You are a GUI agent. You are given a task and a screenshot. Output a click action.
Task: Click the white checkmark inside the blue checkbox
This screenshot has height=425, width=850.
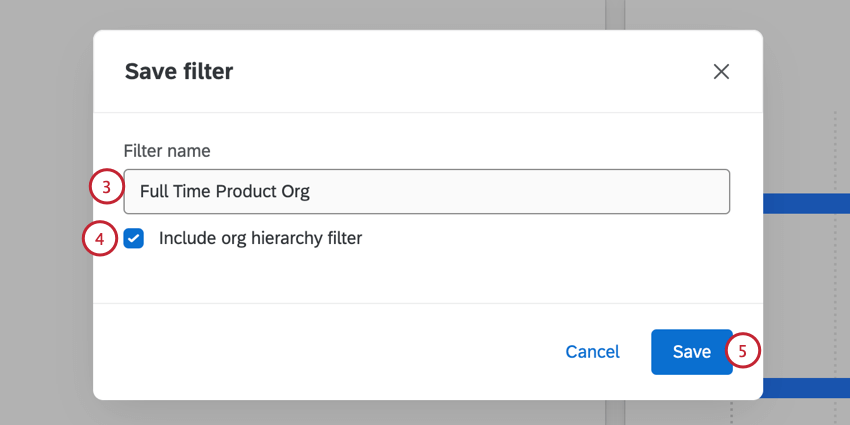pyautogui.click(x=134, y=238)
